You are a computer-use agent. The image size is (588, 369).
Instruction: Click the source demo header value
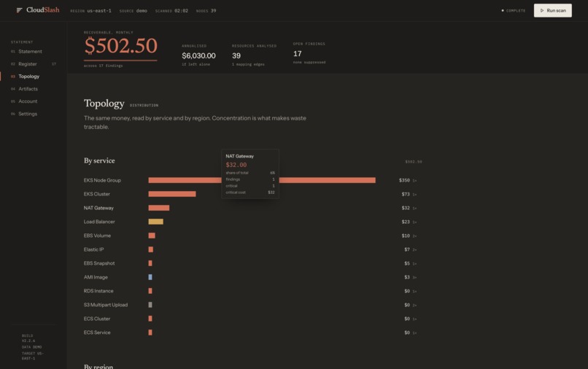(x=142, y=11)
